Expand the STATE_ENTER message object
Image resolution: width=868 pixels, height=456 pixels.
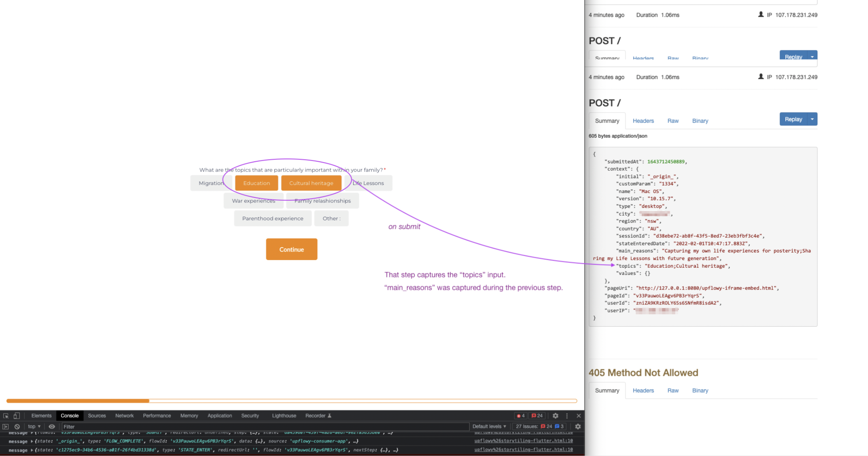[32, 450]
